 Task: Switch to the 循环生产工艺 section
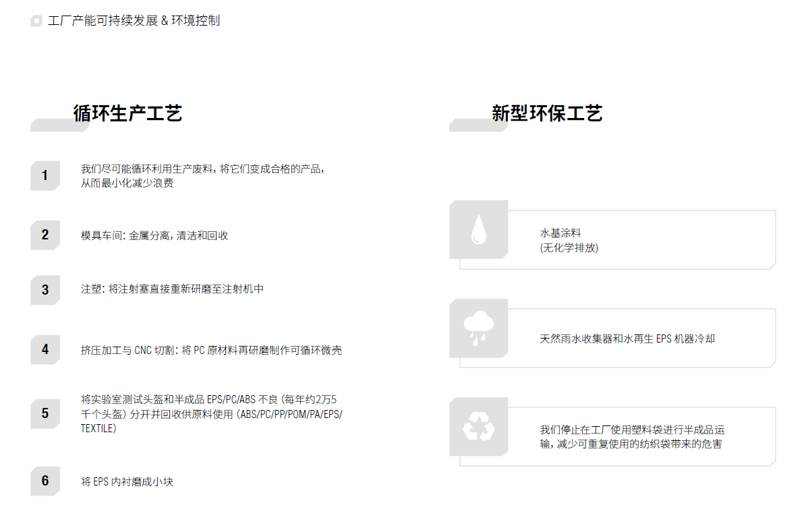pos(127,113)
